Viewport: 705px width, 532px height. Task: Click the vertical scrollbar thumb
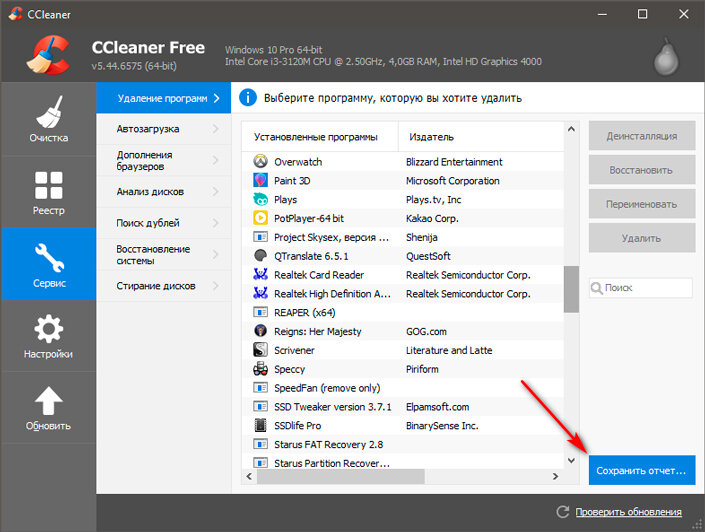(x=571, y=289)
